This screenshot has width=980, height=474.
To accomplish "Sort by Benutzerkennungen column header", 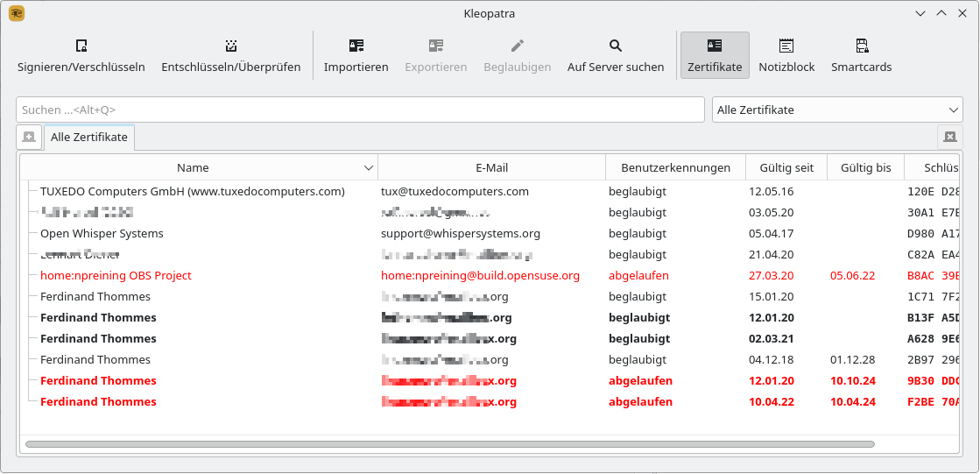I will (675, 167).
